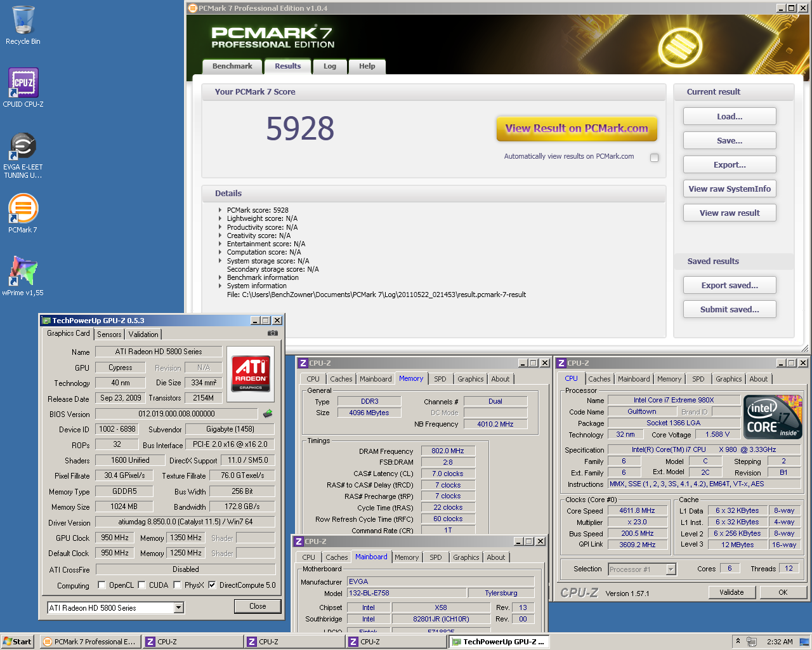Expand the Creativity score detail row
Image resolution: width=812 pixels, height=650 pixels.
coord(220,235)
